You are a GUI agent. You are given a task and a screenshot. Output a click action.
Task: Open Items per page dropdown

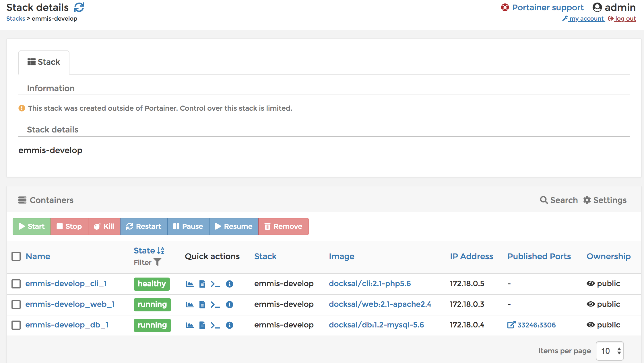click(610, 351)
